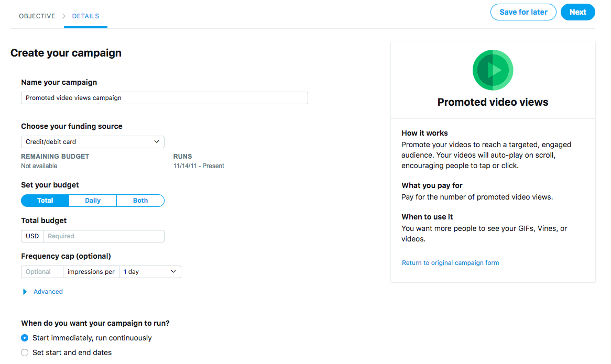Open the funding source dropdown
The image size is (611, 364).
pyautogui.click(x=93, y=142)
